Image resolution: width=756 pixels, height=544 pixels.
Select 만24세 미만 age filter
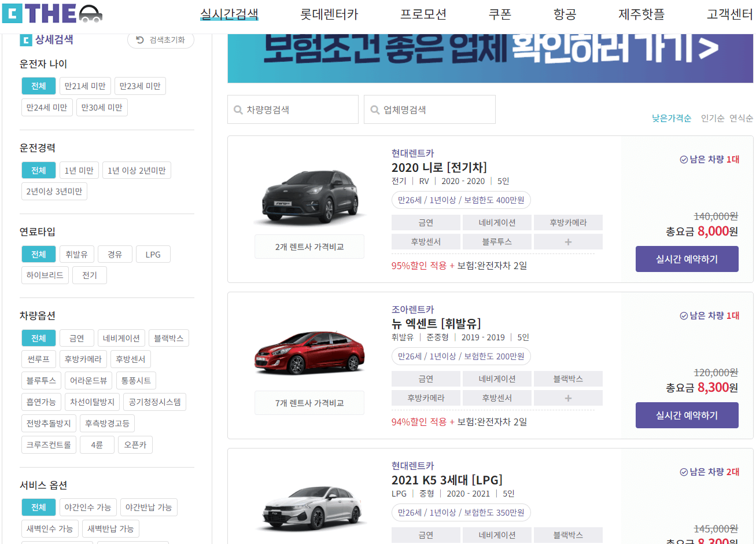tap(47, 108)
